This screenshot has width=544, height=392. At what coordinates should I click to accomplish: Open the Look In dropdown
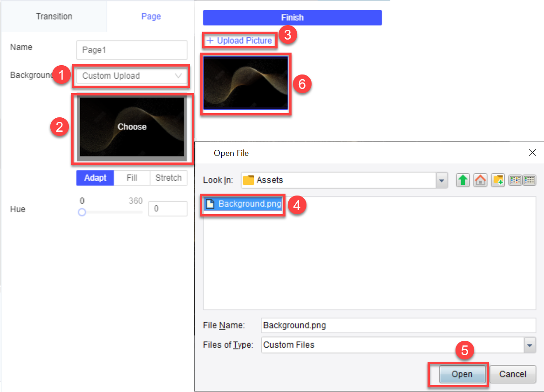tap(441, 180)
